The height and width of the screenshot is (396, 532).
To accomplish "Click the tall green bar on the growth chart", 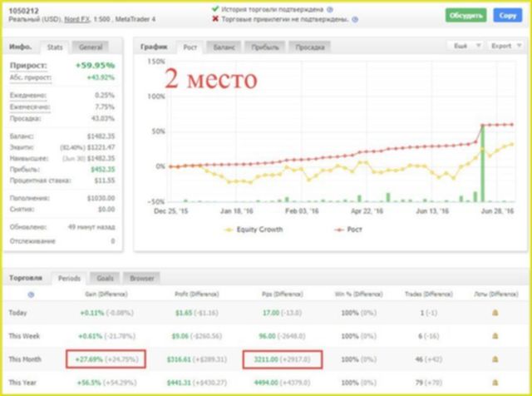I will (x=482, y=164).
